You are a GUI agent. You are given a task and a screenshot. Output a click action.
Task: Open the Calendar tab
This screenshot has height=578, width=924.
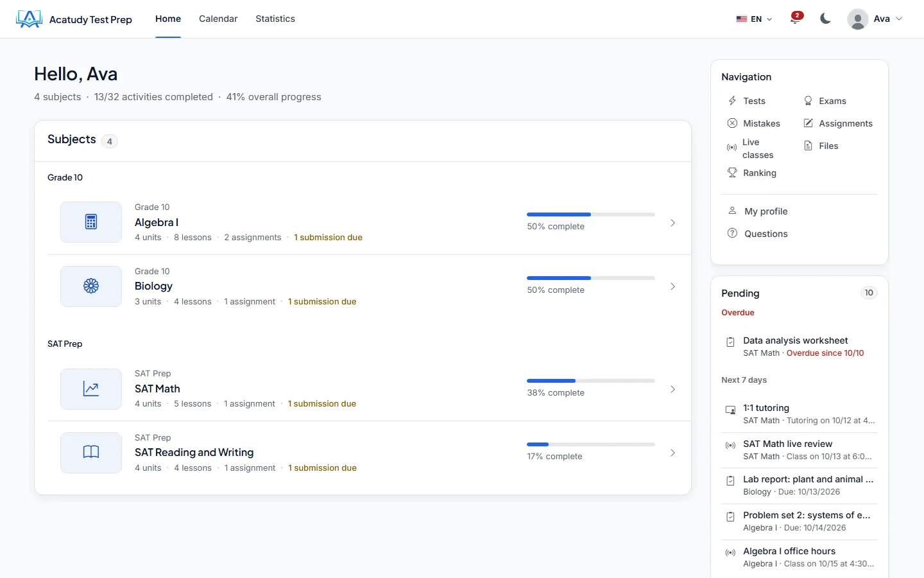[x=218, y=19]
